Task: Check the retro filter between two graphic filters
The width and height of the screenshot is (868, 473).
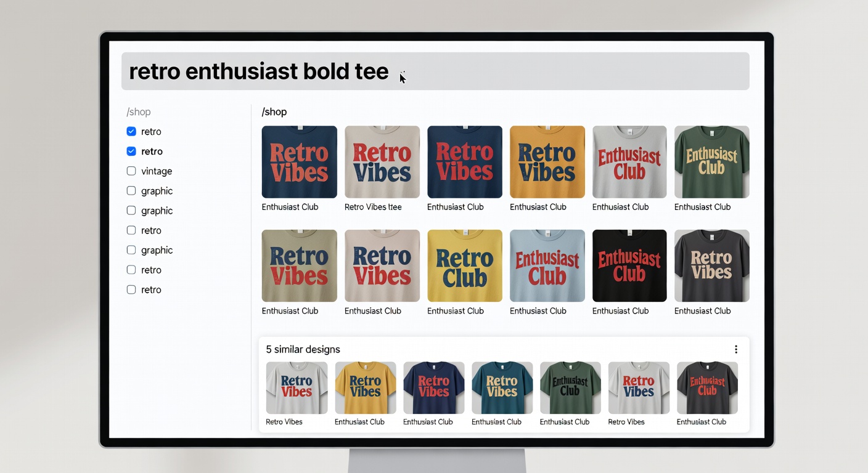Action: [131, 230]
